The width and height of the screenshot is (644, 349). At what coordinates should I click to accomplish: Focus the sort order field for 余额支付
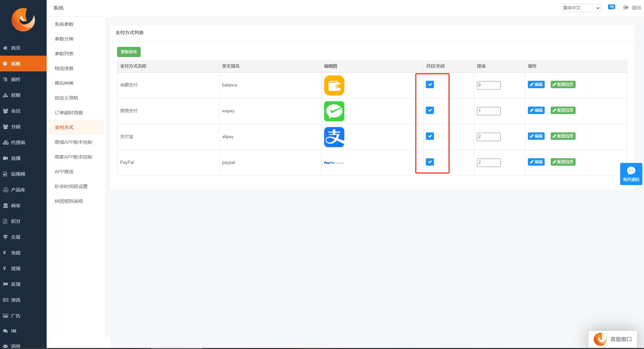click(489, 85)
